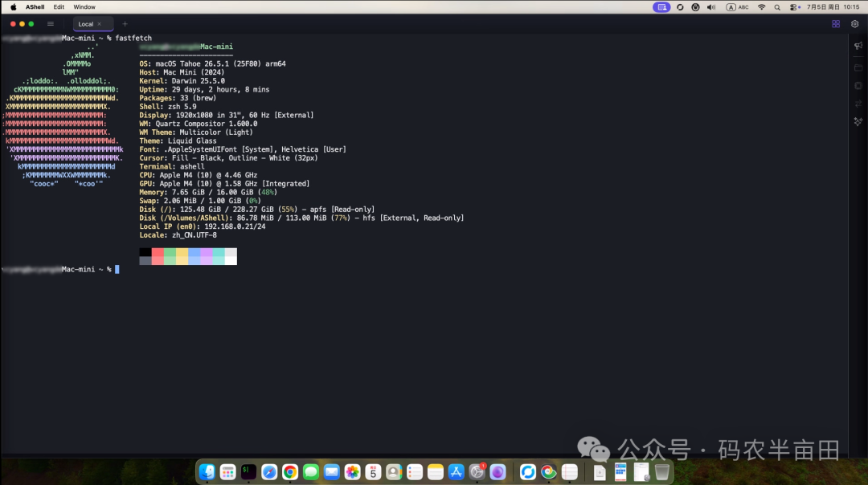Open Finder from the Dock
Image resolution: width=868 pixels, height=485 pixels.
tap(207, 471)
